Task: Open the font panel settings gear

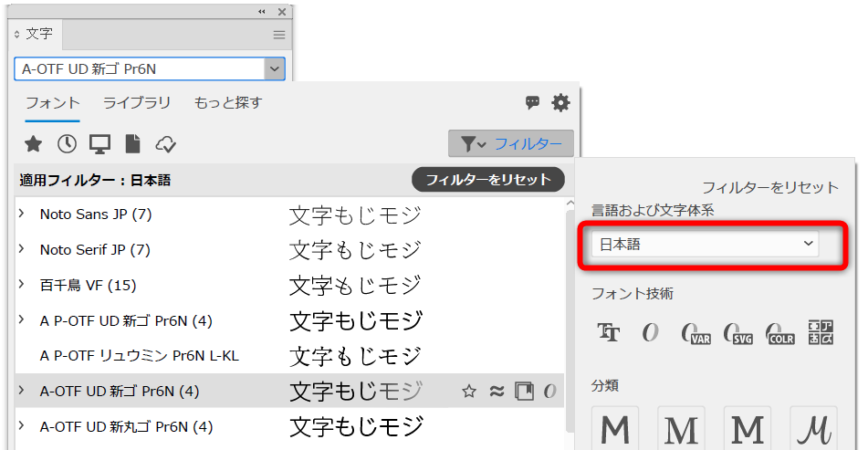Action: (560, 103)
